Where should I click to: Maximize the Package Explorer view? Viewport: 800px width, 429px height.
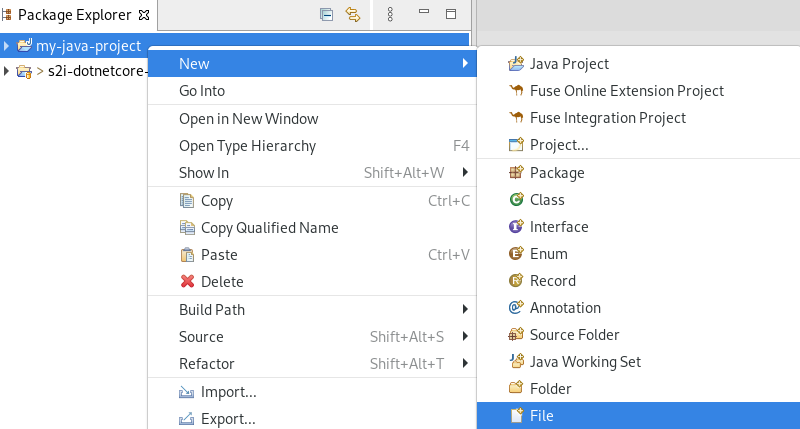click(x=450, y=14)
